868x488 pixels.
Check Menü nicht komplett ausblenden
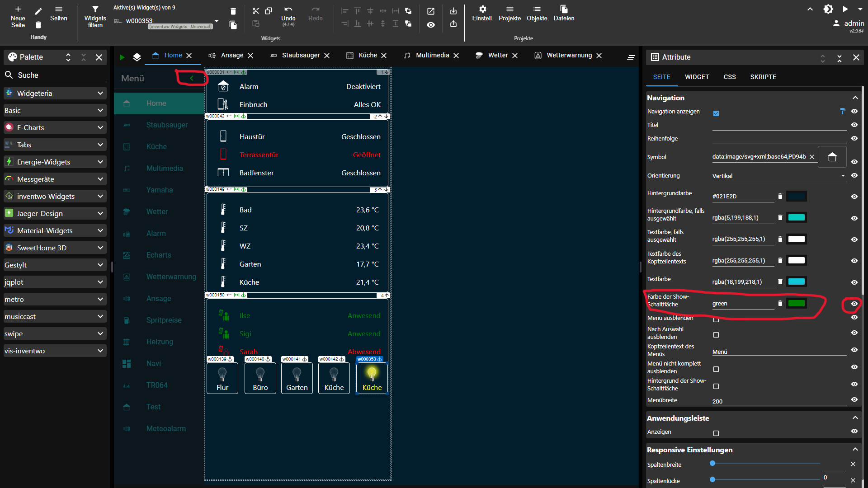click(x=716, y=369)
